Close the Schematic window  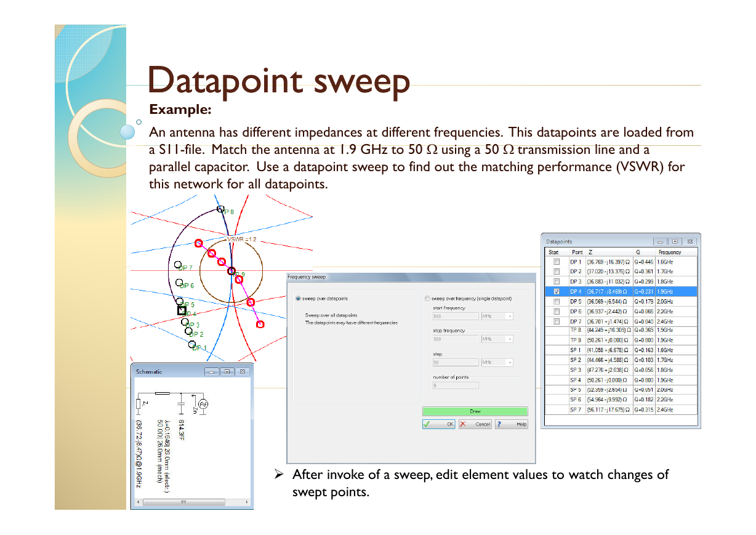[243, 372]
